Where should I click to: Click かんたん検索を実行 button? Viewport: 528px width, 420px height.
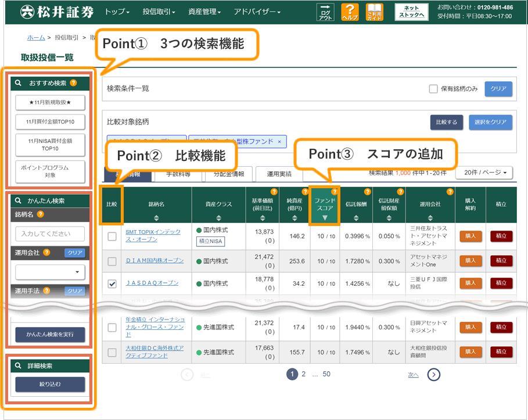tap(50, 335)
